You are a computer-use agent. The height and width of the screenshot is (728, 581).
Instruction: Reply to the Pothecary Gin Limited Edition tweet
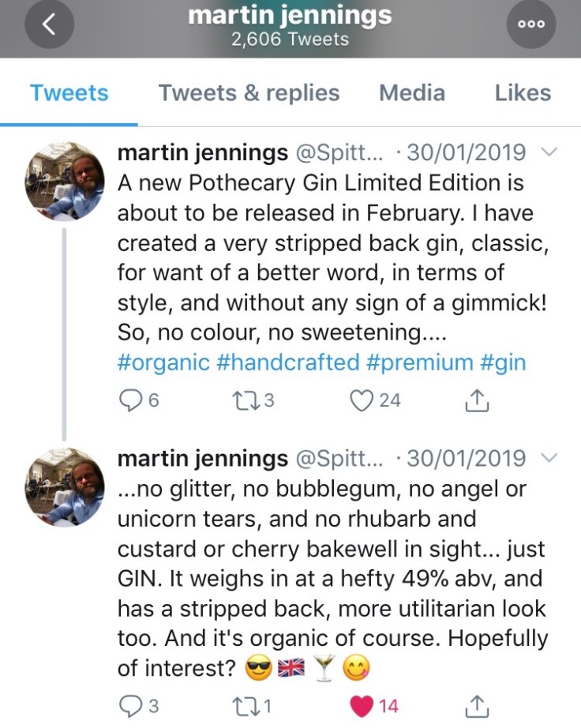(x=129, y=401)
